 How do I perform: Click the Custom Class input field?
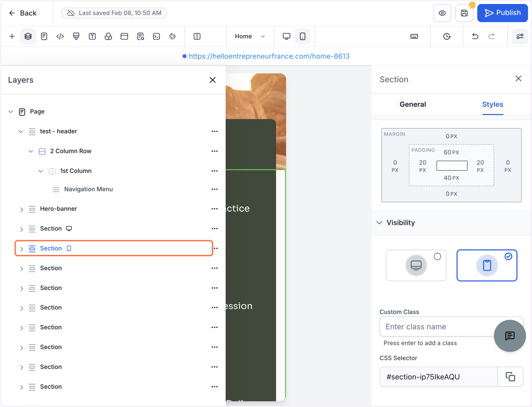click(x=451, y=327)
